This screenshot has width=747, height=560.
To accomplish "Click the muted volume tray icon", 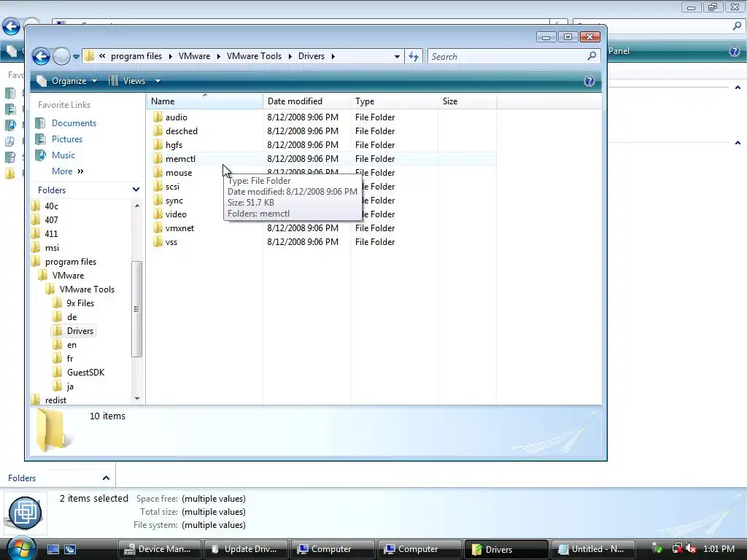I will pos(692,549).
